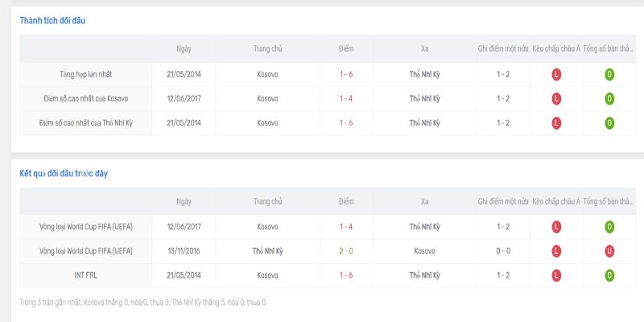Select green O badge in Điểm số cao nhất của Thổ Nhĩ Kỳ row
This screenshot has height=322, width=644.
point(609,123)
